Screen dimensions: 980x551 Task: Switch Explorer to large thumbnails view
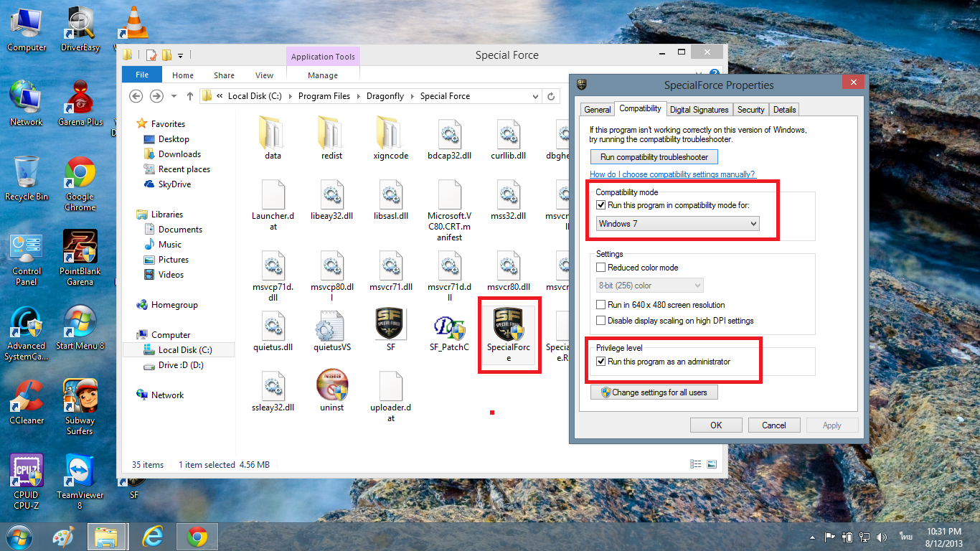pyautogui.click(x=712, y=465)
